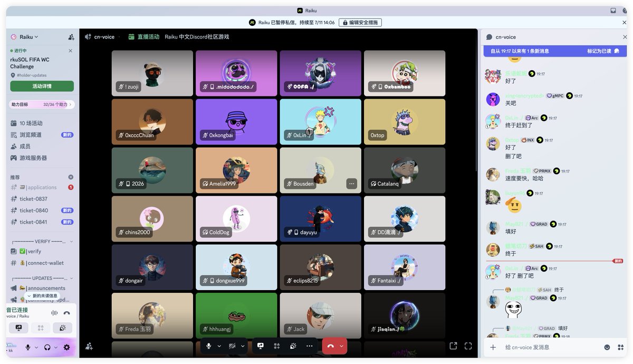Click the 给 cn-voice 发消息 message field
This screenshot has width=633, height=364.
551,347
